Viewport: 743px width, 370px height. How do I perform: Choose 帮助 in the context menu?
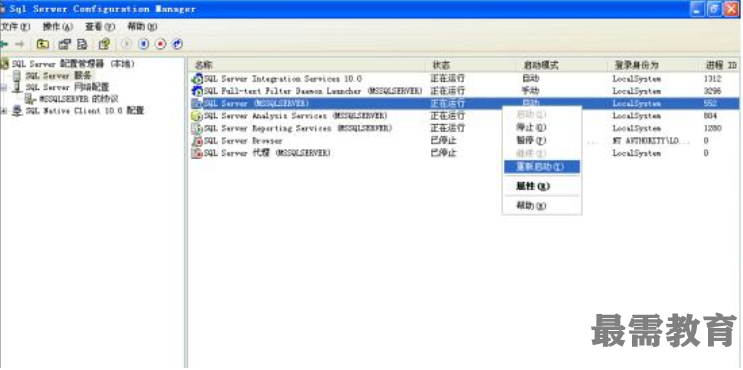[x=542, y=206]
